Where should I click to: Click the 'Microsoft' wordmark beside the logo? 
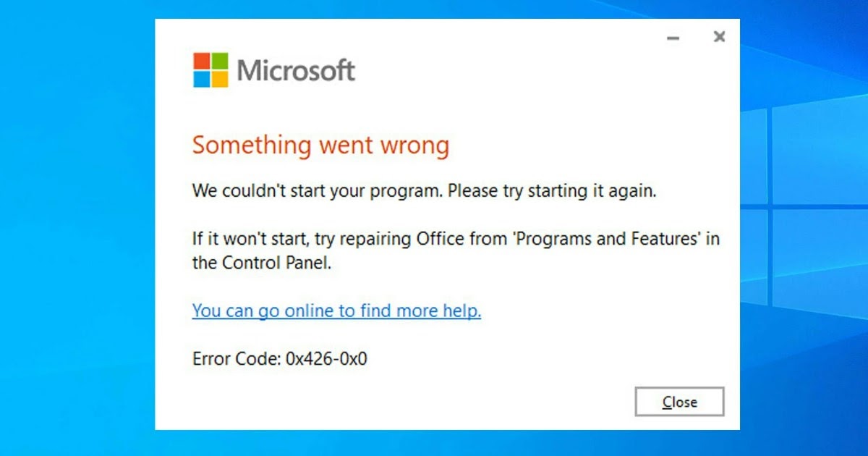[x=298, y=69]
